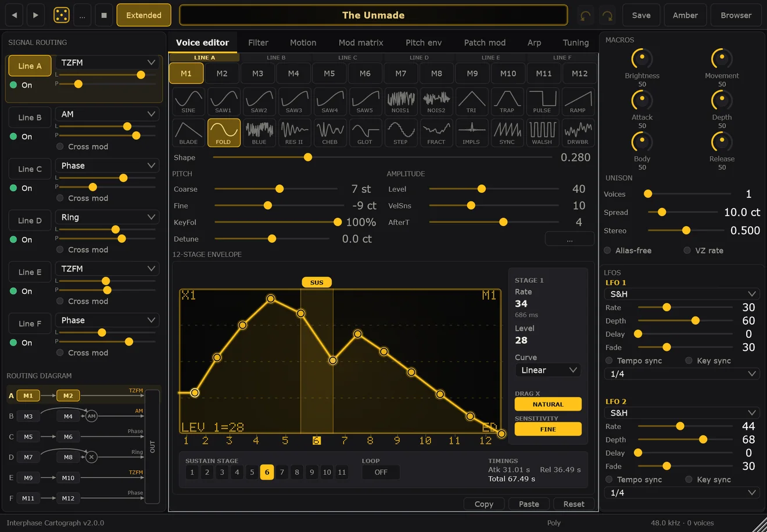Click the randomize dice icon
767x532 pixels.
click(62, 15)
